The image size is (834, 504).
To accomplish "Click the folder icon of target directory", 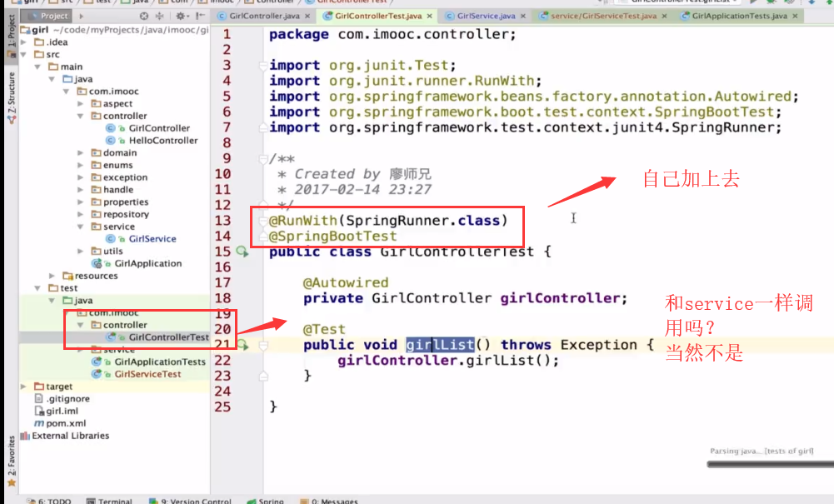I will click(39, 386).
